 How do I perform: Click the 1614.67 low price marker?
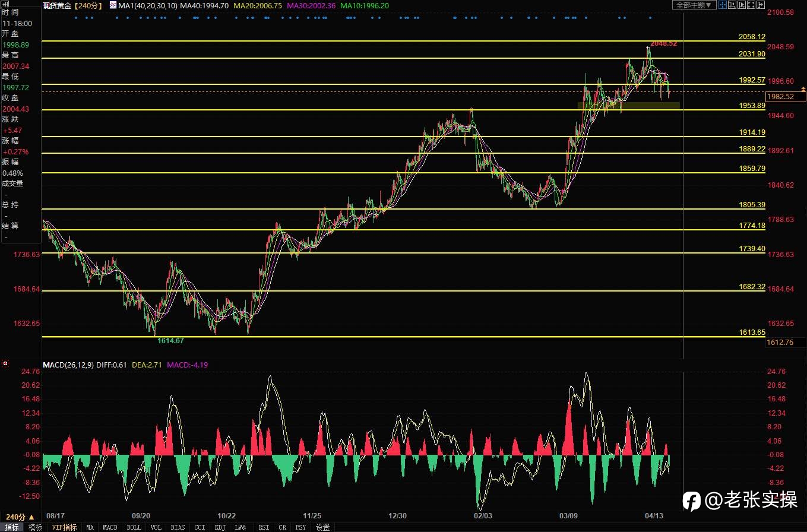170,341
